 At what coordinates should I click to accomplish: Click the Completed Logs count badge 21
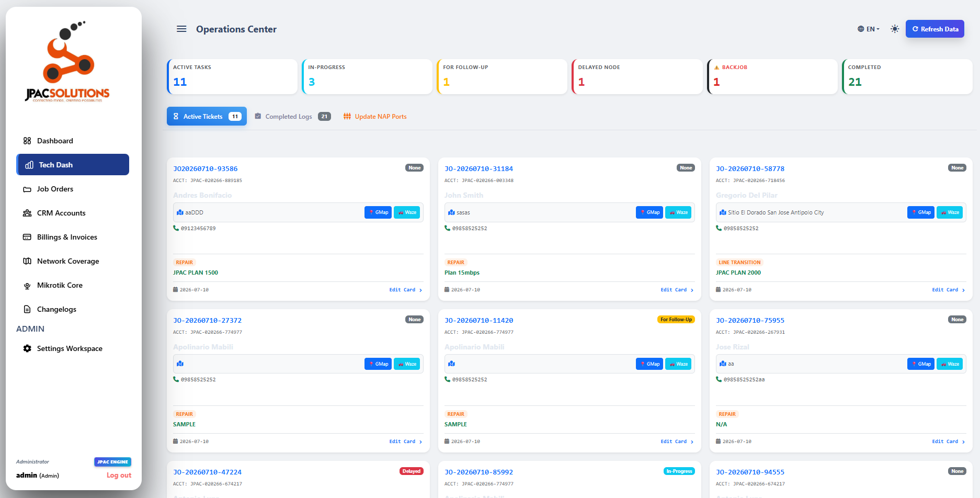(x=324, y=116)
